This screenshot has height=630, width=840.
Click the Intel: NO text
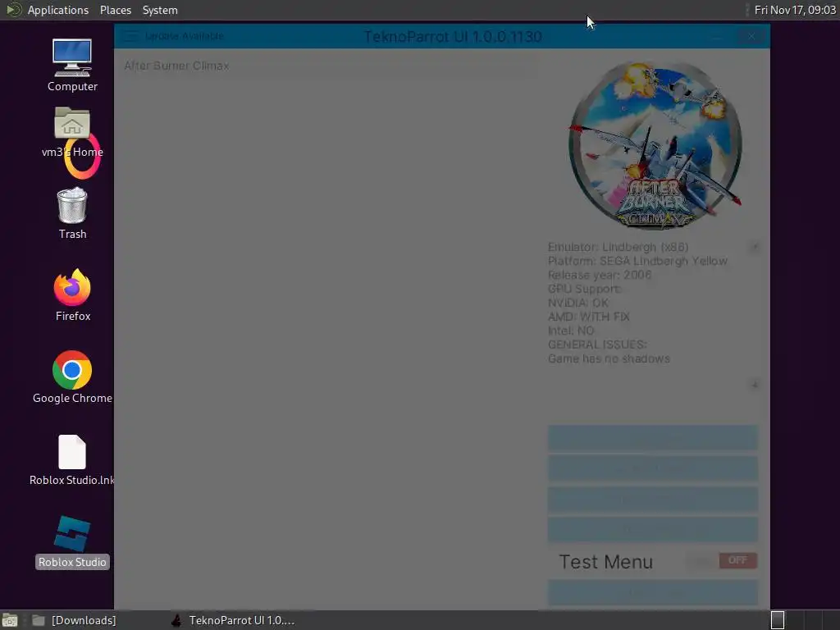[x=571, y=331]
